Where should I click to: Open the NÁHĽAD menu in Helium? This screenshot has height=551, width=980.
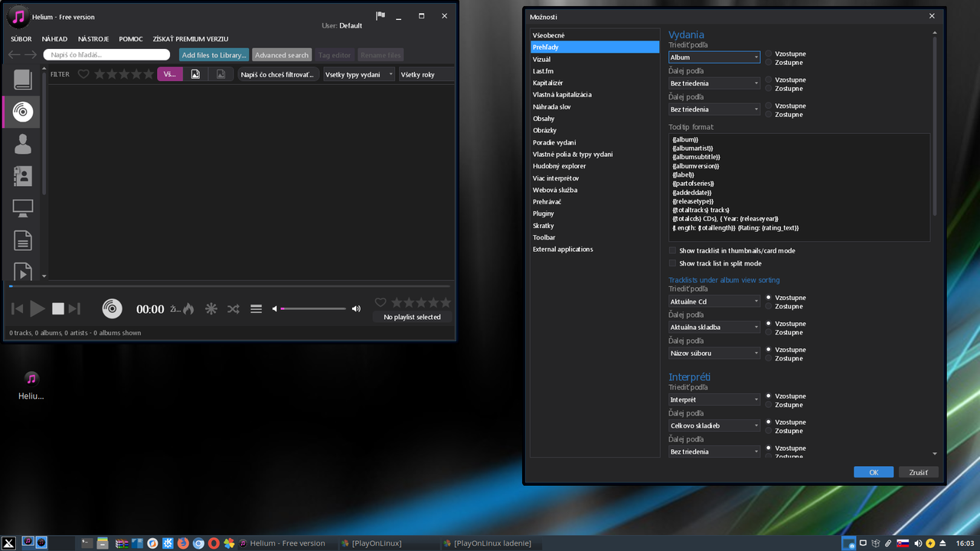click(54, 39)
